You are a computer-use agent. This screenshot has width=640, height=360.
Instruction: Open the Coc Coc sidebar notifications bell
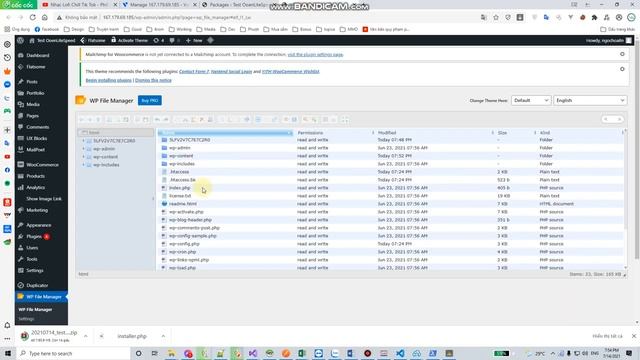point(7,325)
